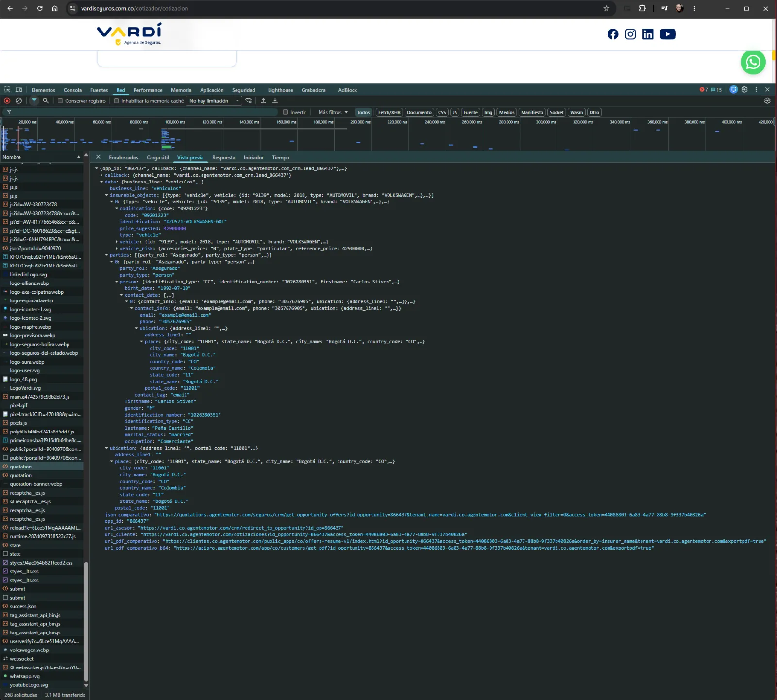Import a HAR file with upload icon
This screenshot has height=700, width=777.
click(263, 101)
